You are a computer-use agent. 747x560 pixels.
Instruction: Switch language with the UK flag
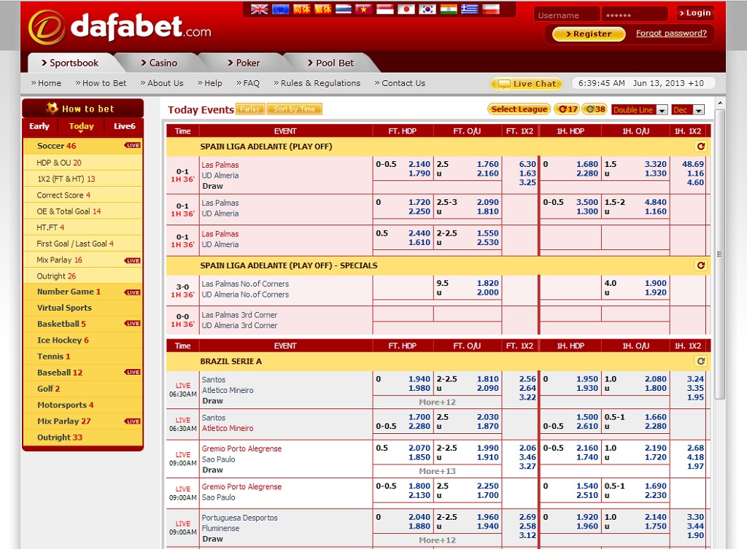(259, 9)
